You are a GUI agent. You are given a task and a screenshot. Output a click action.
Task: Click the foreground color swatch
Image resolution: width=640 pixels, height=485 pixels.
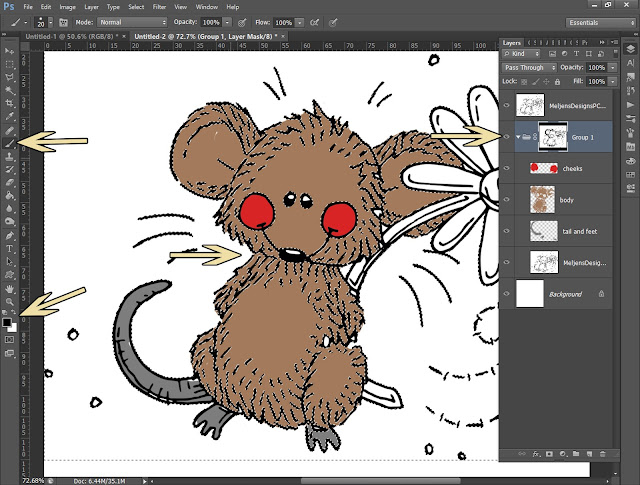[7, 322]
